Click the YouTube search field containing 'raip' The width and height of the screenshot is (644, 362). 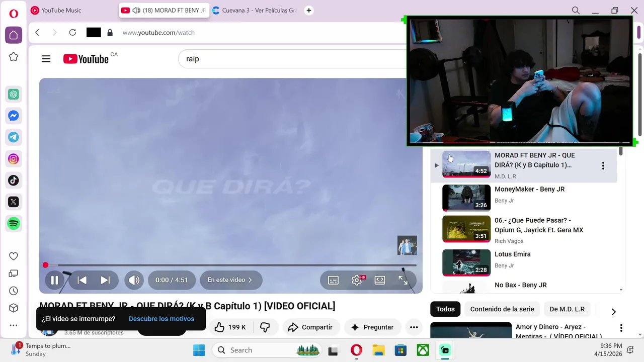coord(292,59)
